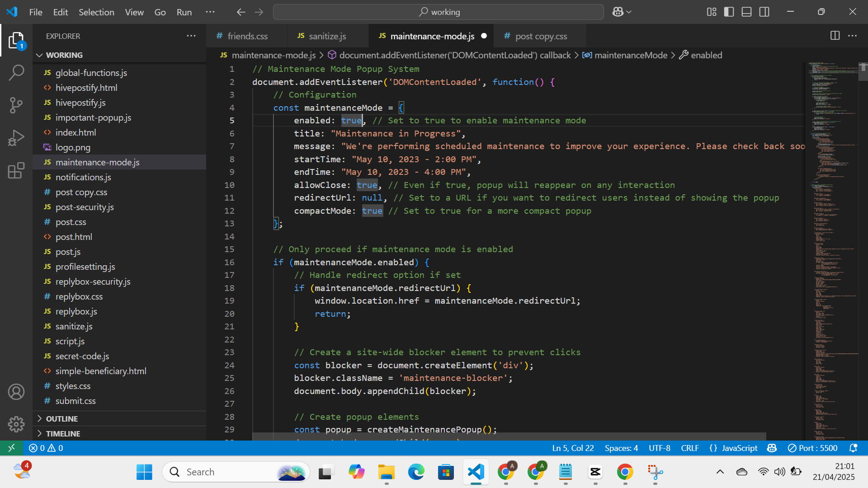The height and width of the screenshot is (488, 868).
Task: Go back in navigation history
Action: [x=241, y=12]
